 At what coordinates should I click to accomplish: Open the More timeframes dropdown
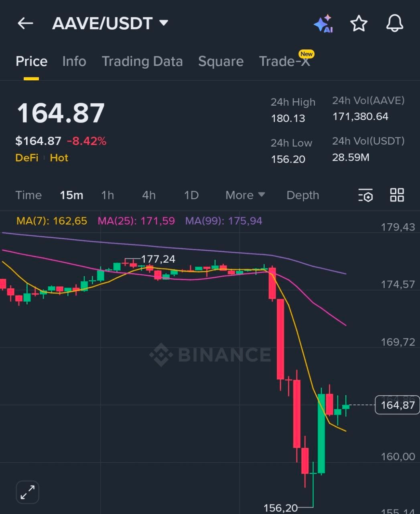[245, 195]
